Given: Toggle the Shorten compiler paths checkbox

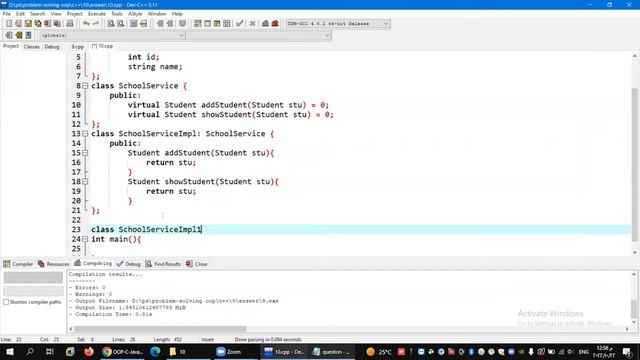Looking at the screenshot, I should pos(6,302).
